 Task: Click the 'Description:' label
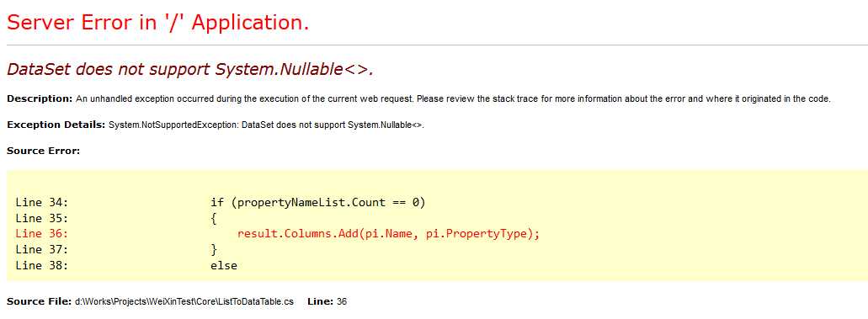[40, 98]
